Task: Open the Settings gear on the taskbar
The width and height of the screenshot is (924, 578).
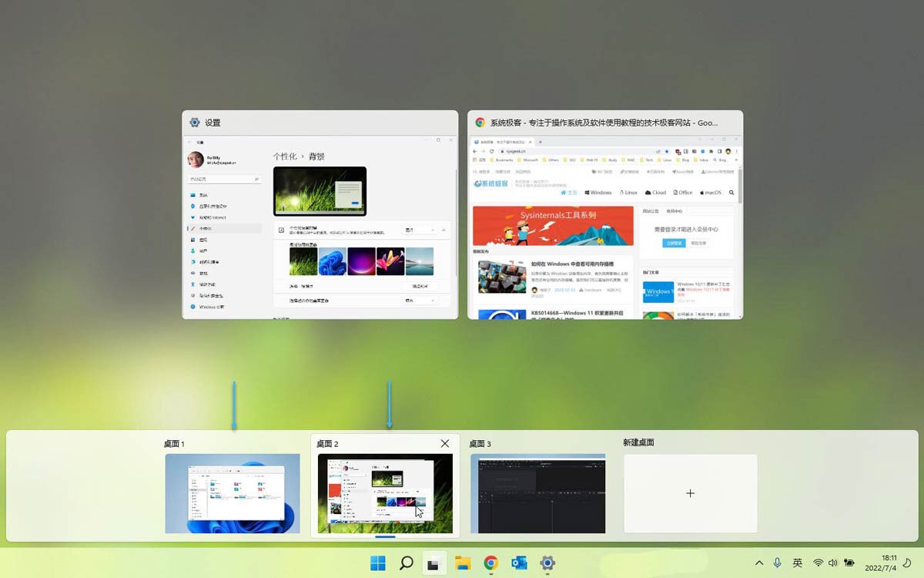Action: (x=547, y=563)
